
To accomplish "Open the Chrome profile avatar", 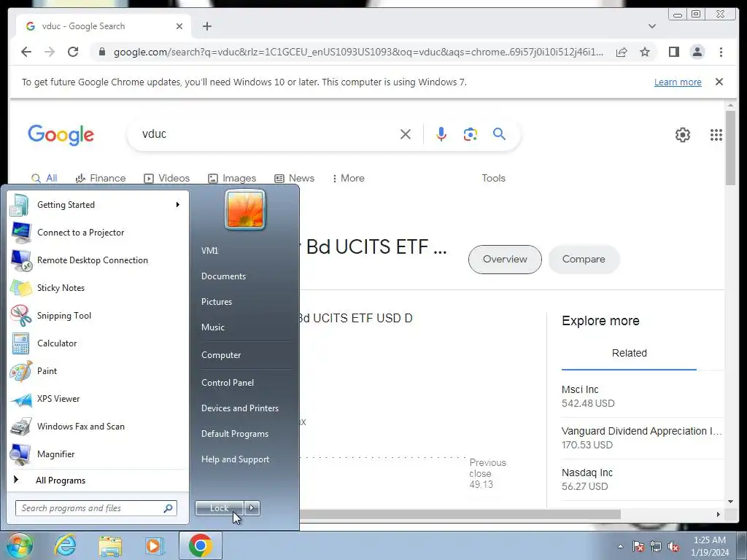I will [697, 52].
